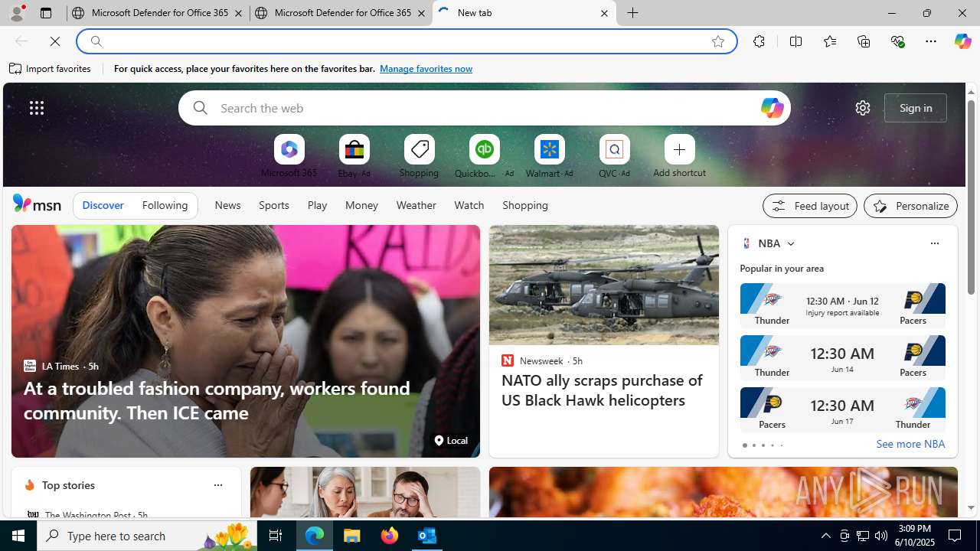Focus the browser address bar
This screenshot has width=980, height=551.
406,41
